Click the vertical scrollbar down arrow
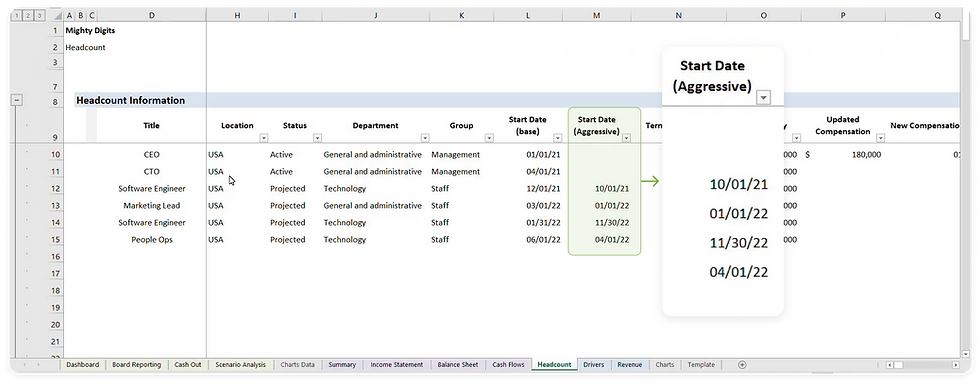 [966, 354]
